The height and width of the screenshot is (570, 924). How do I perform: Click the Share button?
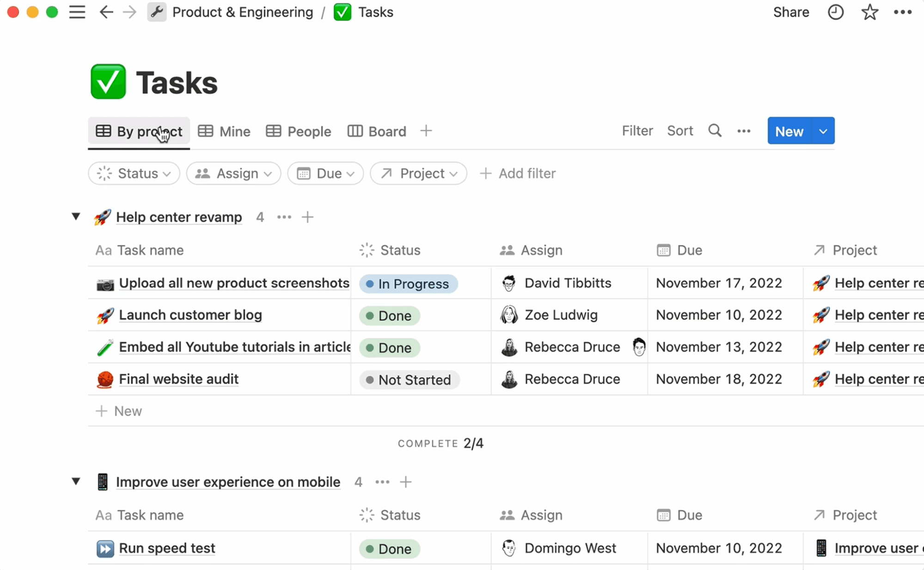coord(790,12)
